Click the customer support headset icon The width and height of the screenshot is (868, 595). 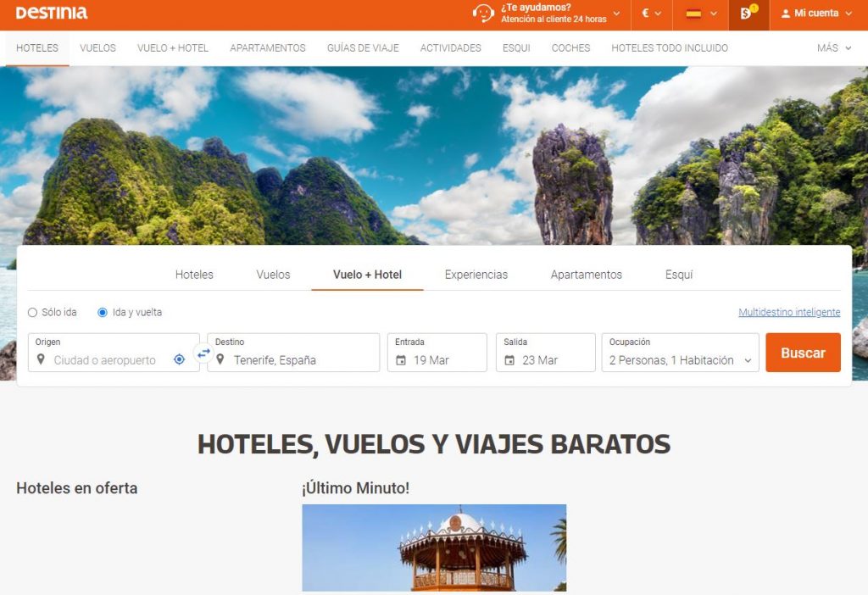(483, 14)
